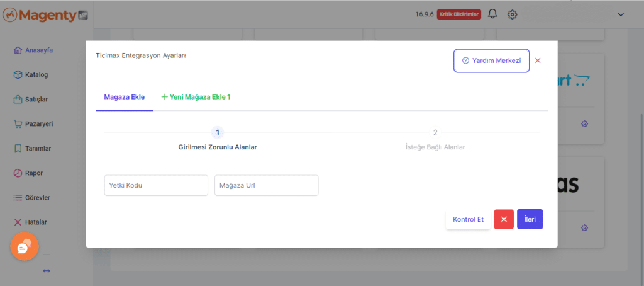Open the notifications bell icon
Screen dimensions: 644x286
point(492,14)
